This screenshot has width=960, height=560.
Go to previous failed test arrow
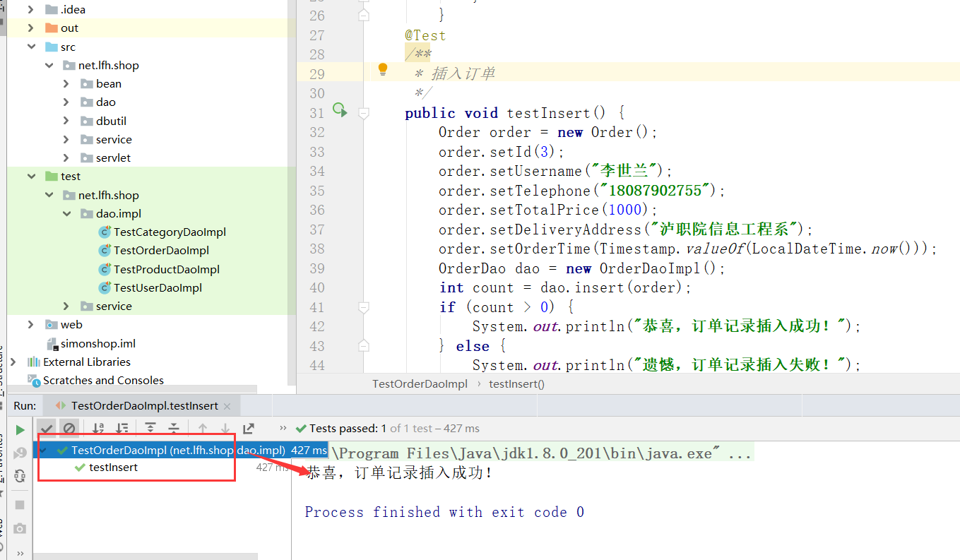coord(203,429)
